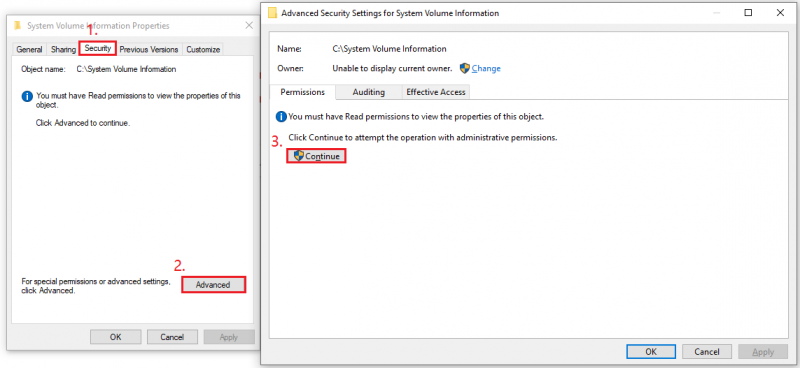Click OK in the Properties dialog
The height and width of the screenshot is (368, 800).
115,337
